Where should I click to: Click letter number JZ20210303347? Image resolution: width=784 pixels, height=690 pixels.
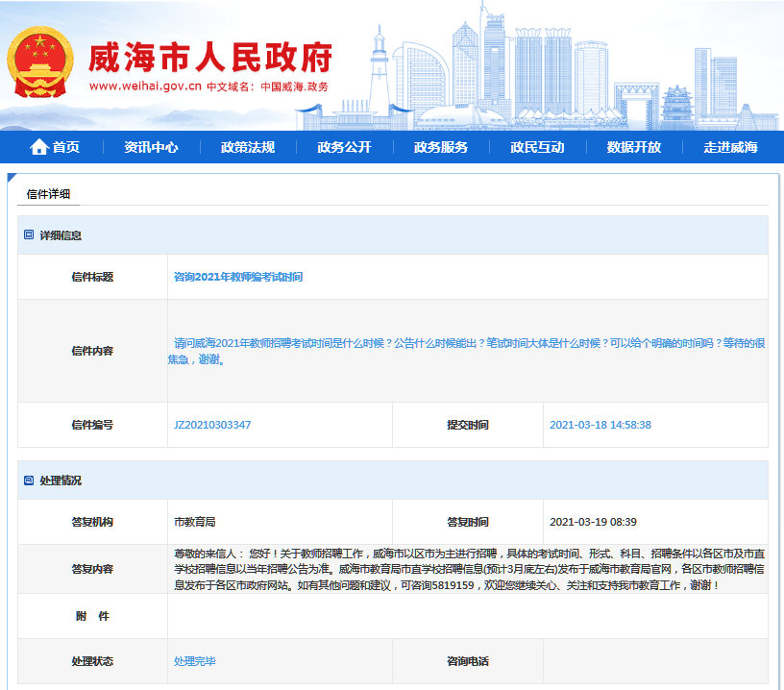(x=212, y=425)
